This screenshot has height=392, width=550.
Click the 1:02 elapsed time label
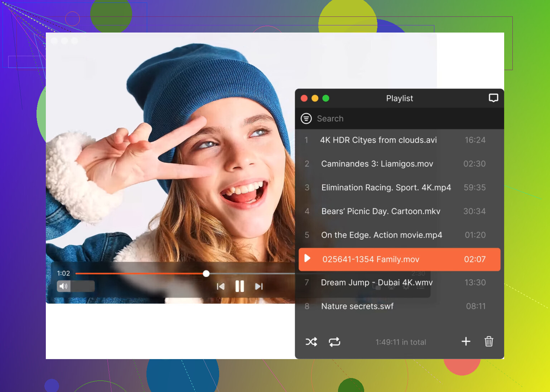[x=63, y=273]
